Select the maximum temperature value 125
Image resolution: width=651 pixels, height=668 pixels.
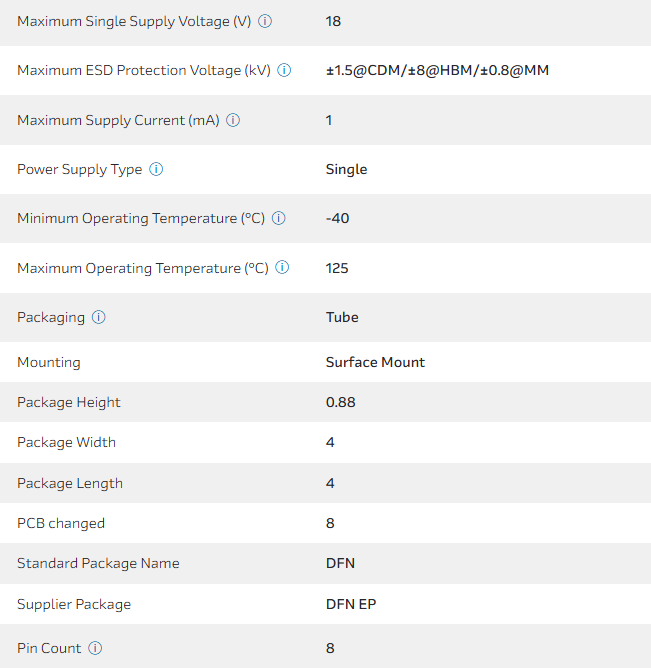(337, 268)
